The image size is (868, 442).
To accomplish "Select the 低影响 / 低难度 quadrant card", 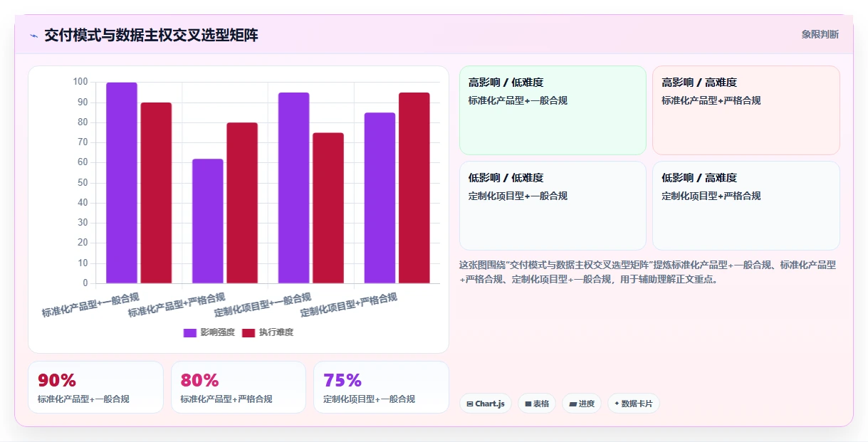I will pyautogui.click(x=553, y=206).
